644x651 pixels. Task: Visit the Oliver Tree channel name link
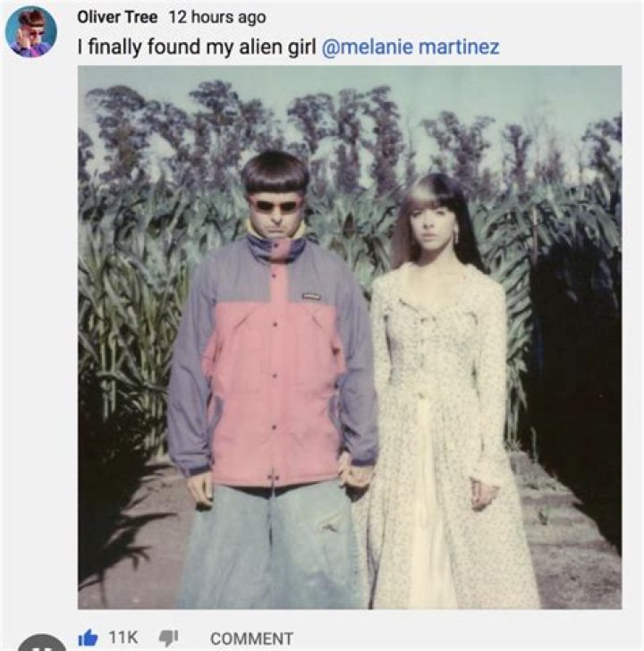point(117,17)
